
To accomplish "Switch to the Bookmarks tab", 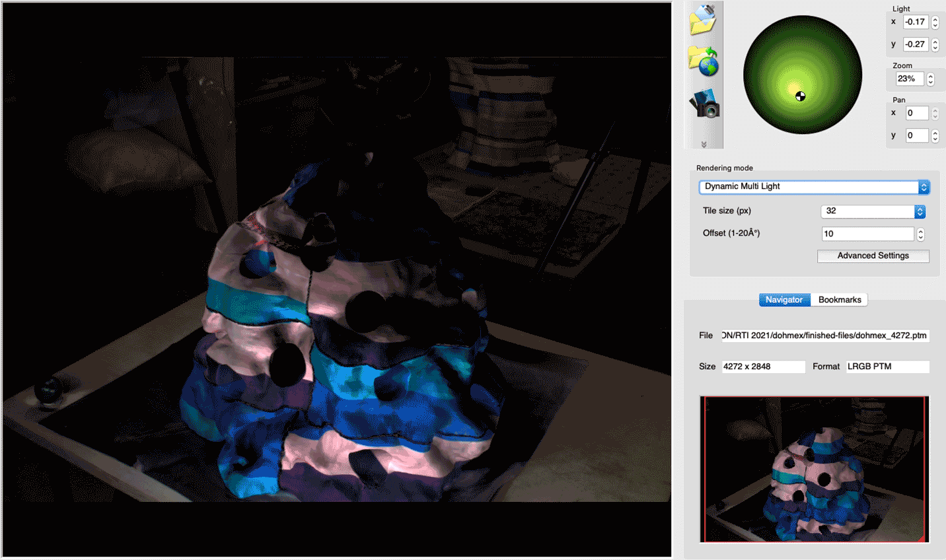I will [x=840, y=300].
